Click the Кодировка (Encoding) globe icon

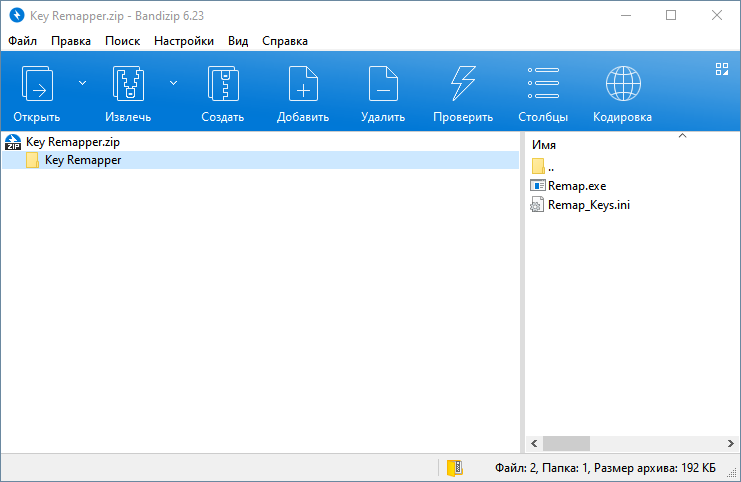pos(622,85)
